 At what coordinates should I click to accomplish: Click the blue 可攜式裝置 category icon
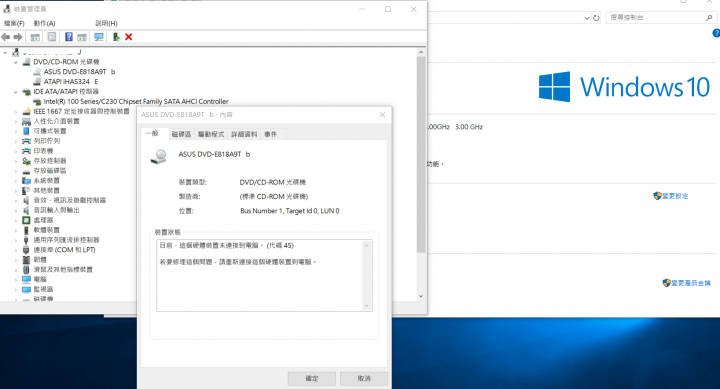(x=27, y=131)
